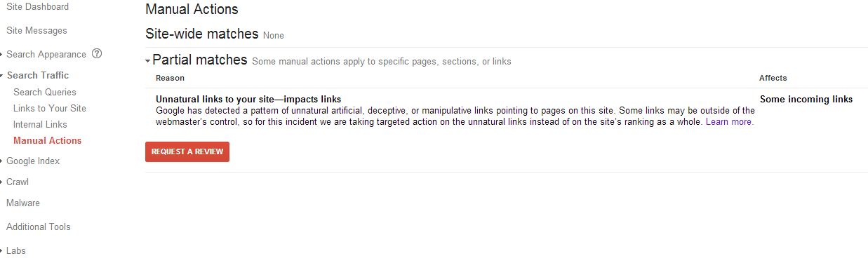Click the Request a Review button
Viewport: 868px width, 270px height.
pyautogui.click(x=187, y=151)
